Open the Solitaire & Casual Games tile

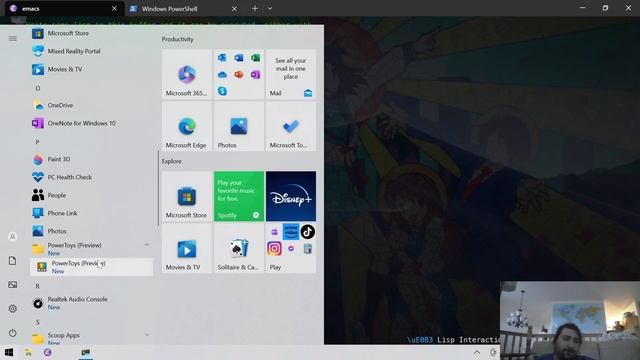coord(239,249)
